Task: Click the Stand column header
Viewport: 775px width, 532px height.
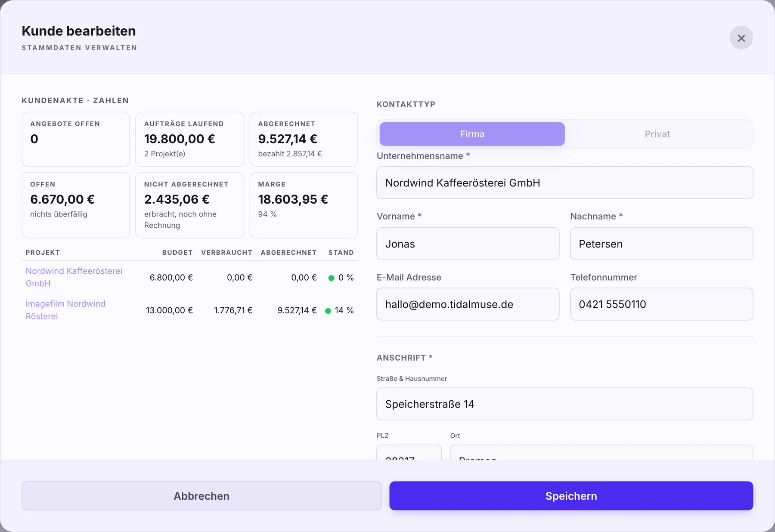Action: click(x=341, y=253)
